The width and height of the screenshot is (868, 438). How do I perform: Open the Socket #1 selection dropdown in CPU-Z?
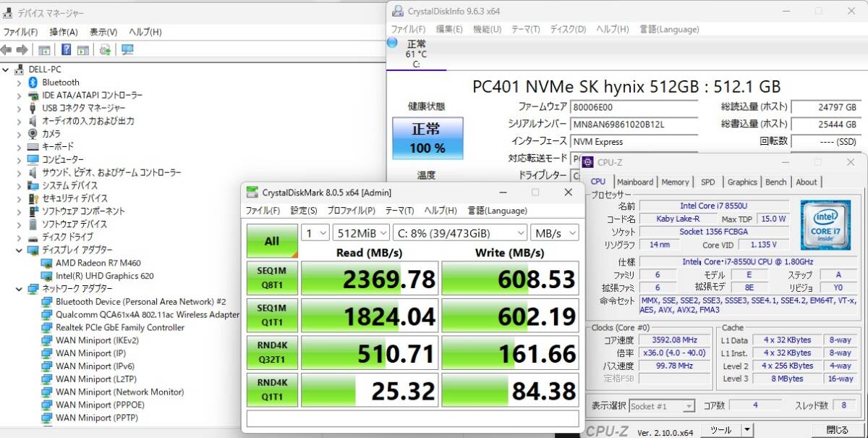tap(662, 406)
